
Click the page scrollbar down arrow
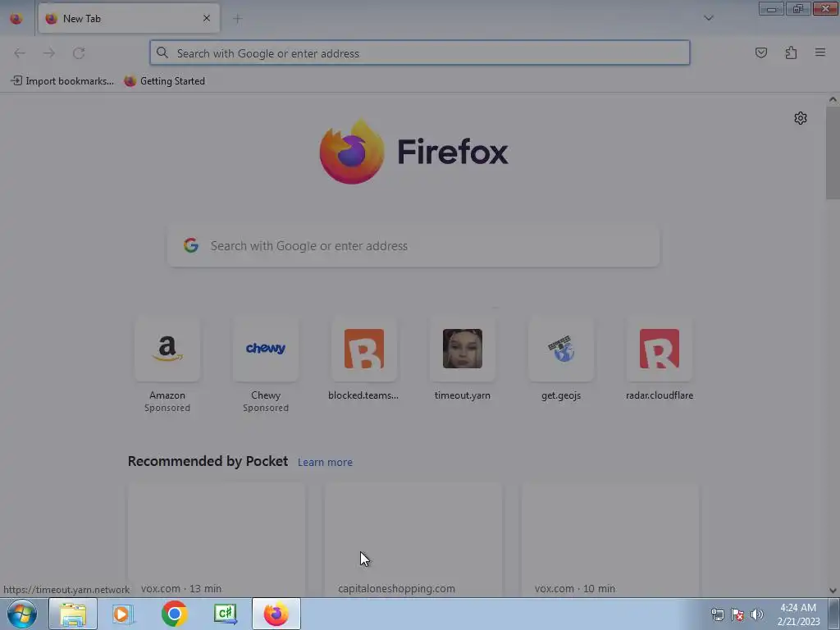833,591
